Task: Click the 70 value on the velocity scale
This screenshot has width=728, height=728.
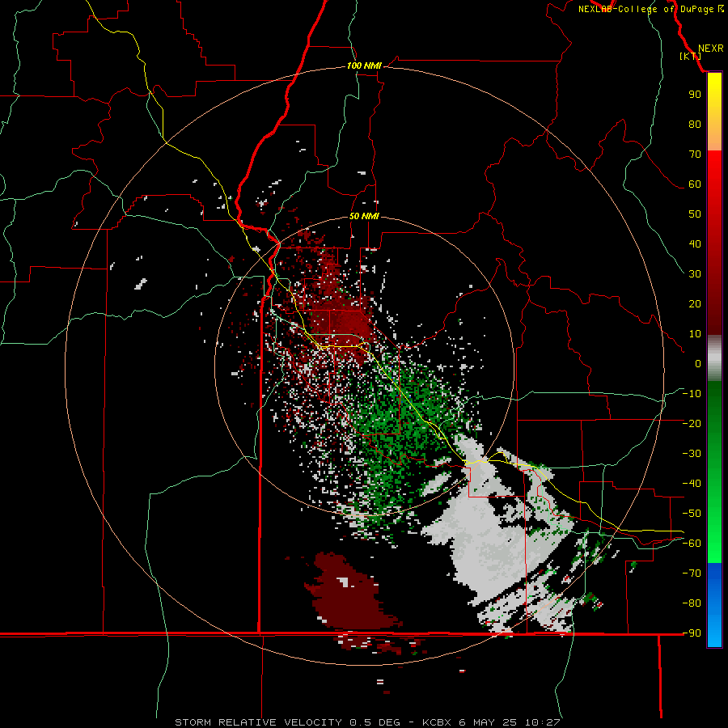Action: click(x=695, y=154)
